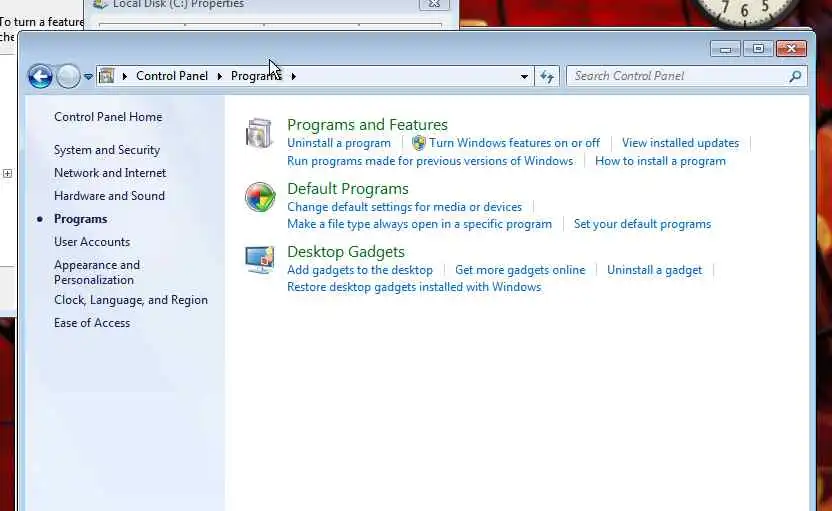Open the Desktop Gadgets heading
Image resolution: width=832 pixels, height=511 pixels.
(345, 252)
